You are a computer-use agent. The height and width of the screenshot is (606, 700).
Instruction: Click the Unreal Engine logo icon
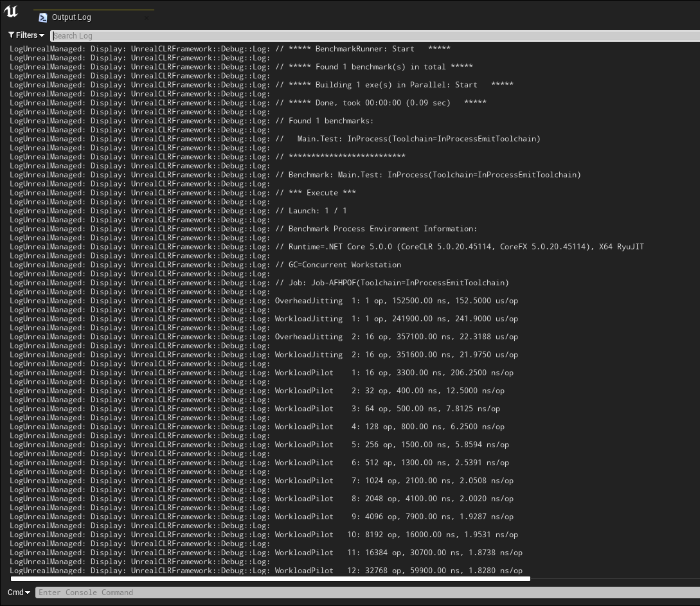(x=11, y=11)
